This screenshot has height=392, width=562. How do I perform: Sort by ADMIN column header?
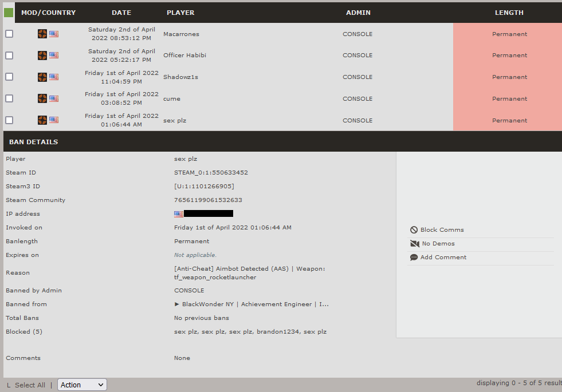(x=359, y=13)
